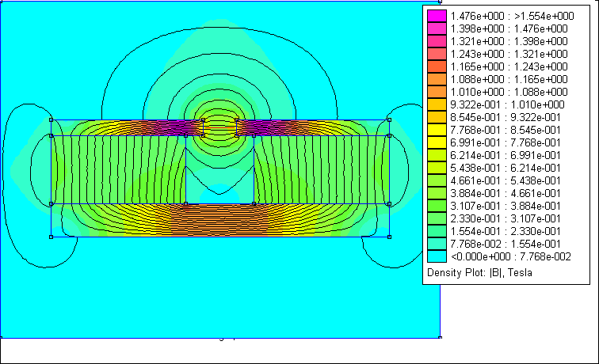Select the legend text '1.554e-001 : 2.330e-001'
The height and width of the screenshot is (364, 599).
tap(506, 231)
